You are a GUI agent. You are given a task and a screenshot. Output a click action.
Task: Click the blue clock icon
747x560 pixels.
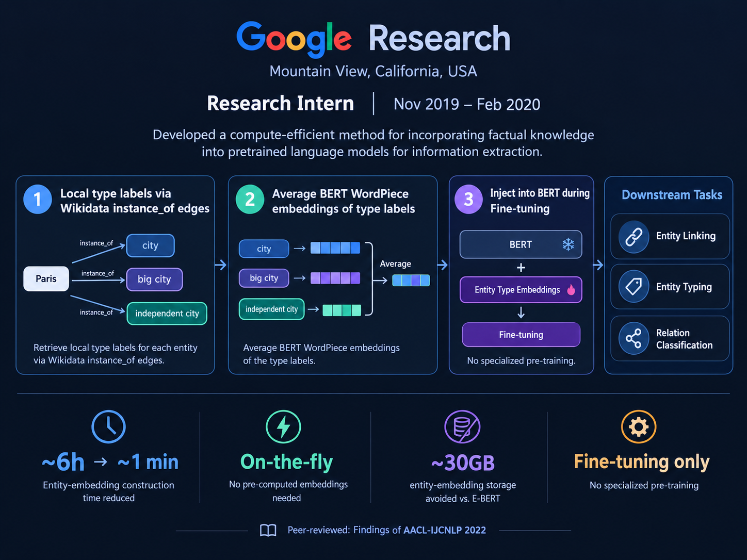108,426
